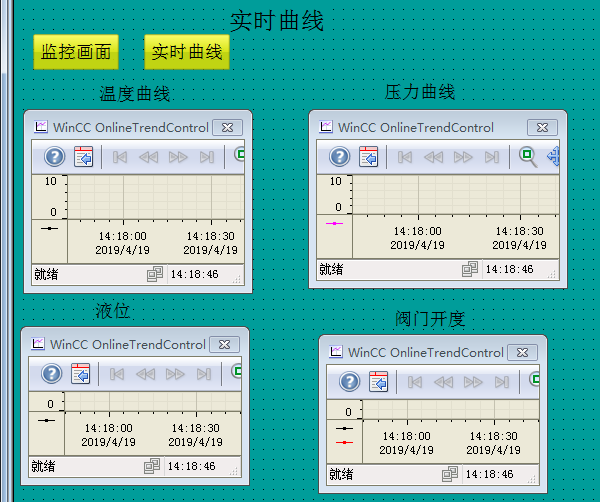Jump to first record in 温度曲线 control
The image size is (600, 502).
tap(120, 157)
